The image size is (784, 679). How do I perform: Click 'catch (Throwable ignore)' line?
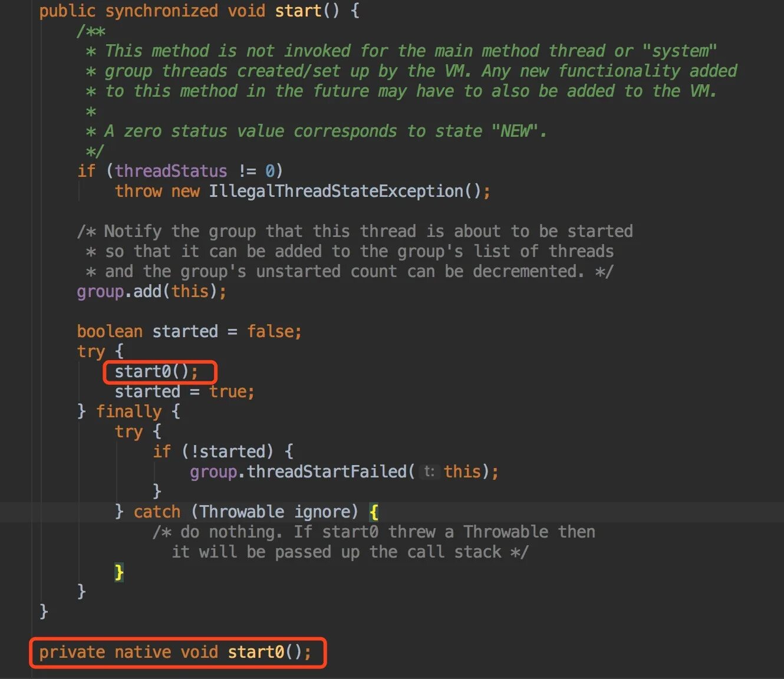tap(246, 512)
